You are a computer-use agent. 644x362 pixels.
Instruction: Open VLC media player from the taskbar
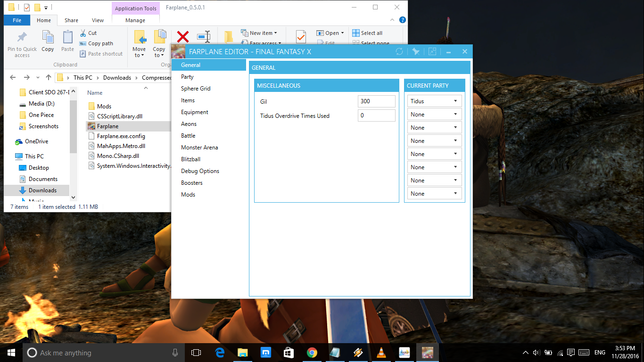tap(381, 353)
